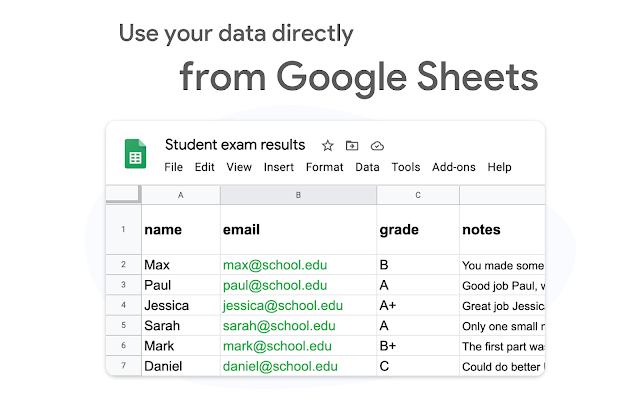
Task: Click Sarah's grade cell showing A
Action: (x=418, y=326)
